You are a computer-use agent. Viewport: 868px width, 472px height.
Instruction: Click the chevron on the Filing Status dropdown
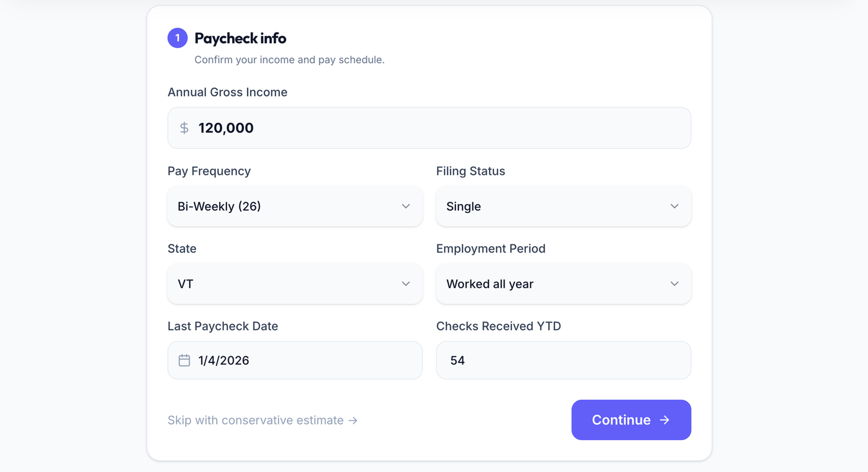pos(674,206)
